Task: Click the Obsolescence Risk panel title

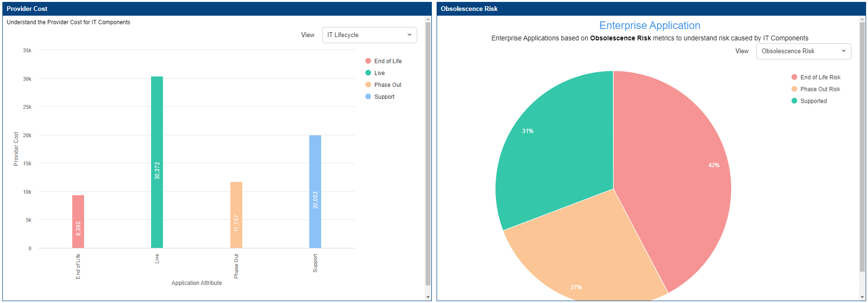Action: [469, 9]
